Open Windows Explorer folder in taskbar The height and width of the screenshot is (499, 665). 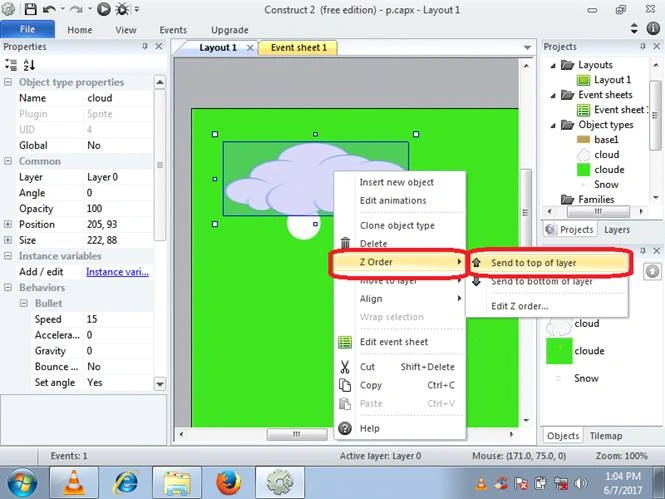177,483
